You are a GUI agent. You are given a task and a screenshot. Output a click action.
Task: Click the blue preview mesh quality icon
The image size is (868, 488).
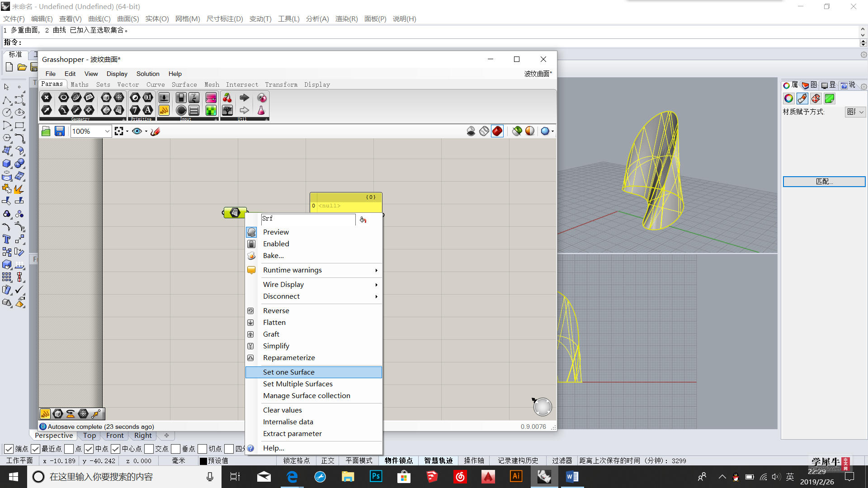(x=545, y=131)
